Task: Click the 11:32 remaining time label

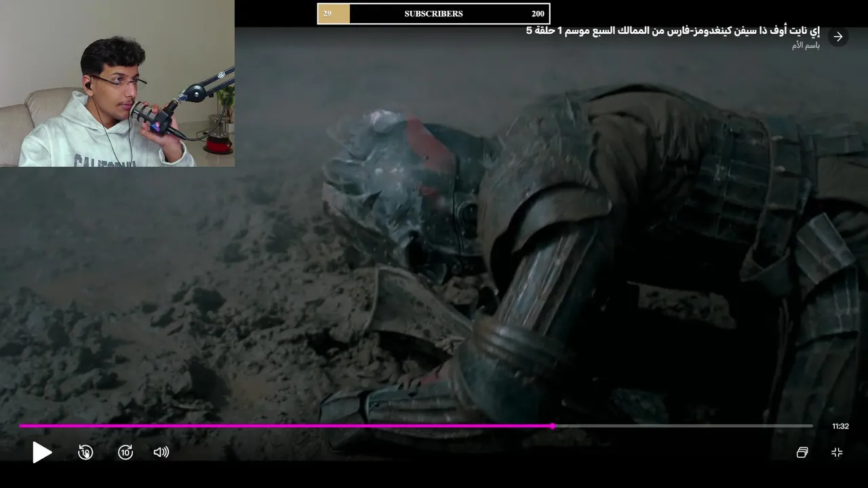Action: (x=840, y=426)
